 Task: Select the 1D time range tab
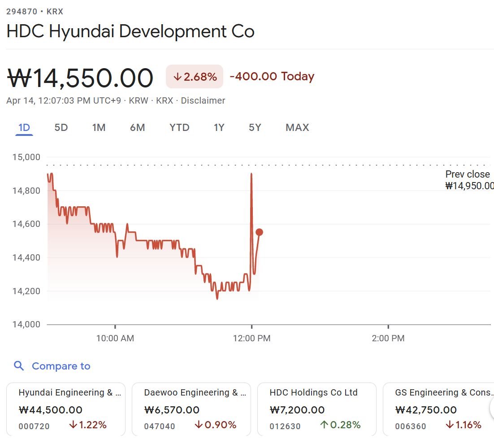24,128
